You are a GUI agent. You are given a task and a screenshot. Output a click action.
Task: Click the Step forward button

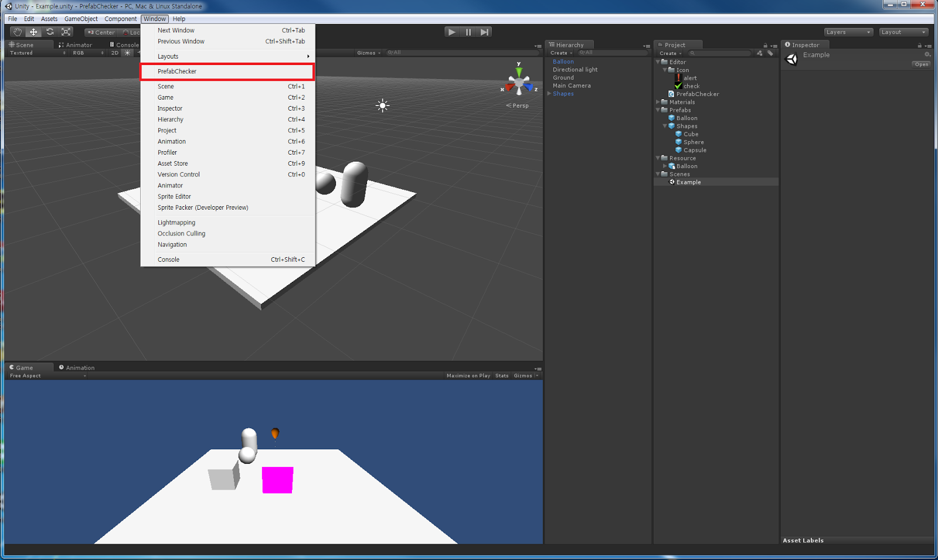484,32
